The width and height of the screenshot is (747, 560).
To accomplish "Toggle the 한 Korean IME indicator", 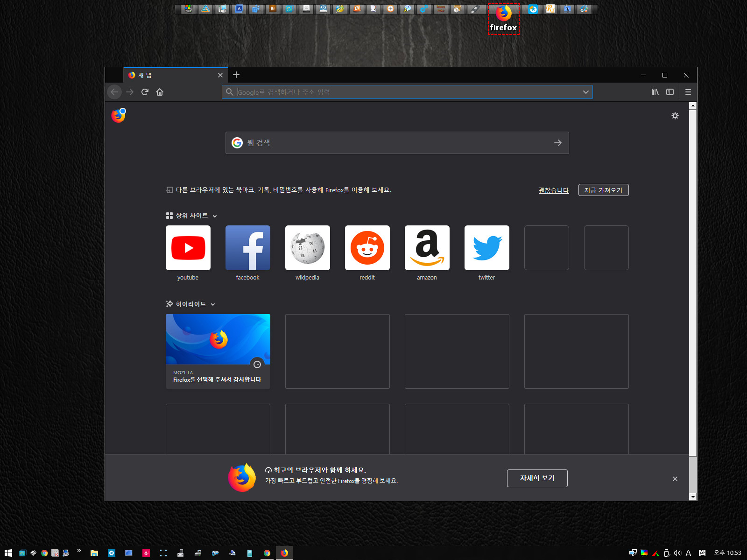I will 702,553.
